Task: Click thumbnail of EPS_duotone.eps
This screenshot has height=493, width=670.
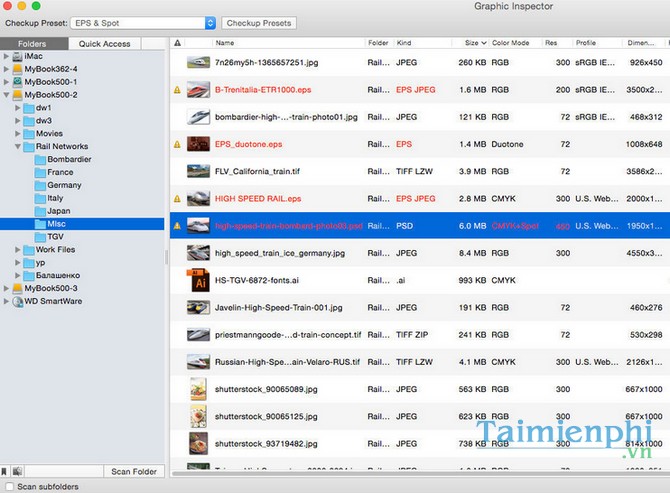Action: 198,144
